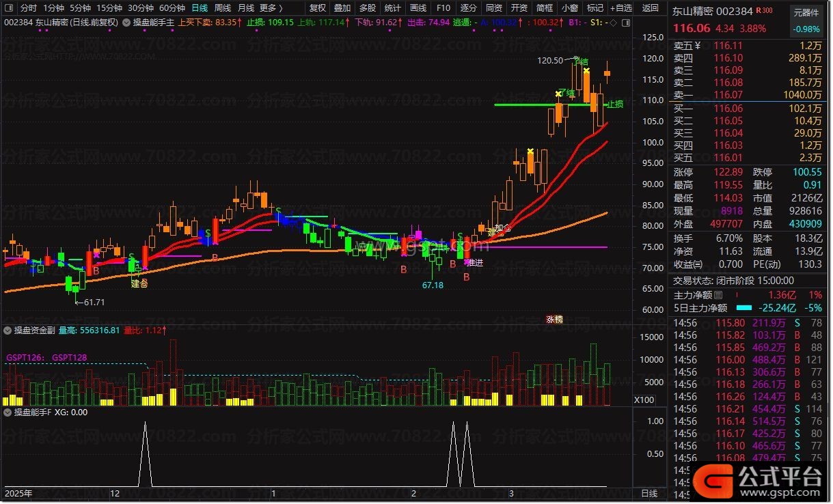Expand the 更多 timeframe list
The height and width of the screenshot is (504, 833).
[x=271, y=8]
